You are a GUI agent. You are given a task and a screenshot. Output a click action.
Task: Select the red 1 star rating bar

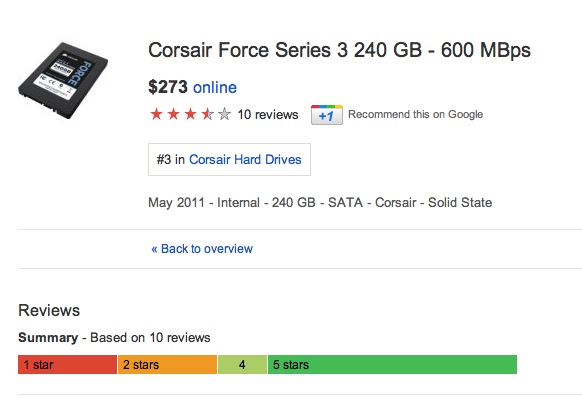(x=67, y=364)
